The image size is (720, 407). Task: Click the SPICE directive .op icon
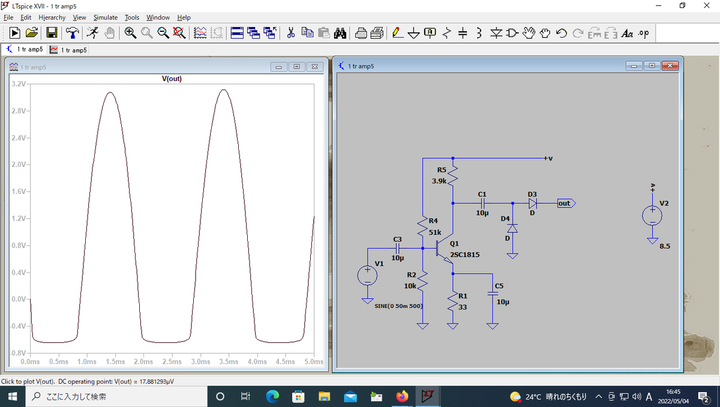(x=642, y=33)
